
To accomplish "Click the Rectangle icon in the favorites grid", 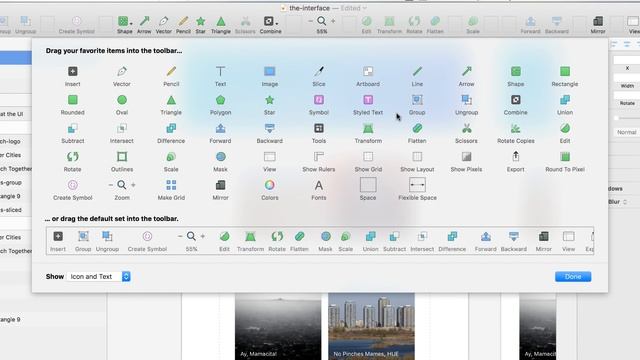I will pos(565,71).
